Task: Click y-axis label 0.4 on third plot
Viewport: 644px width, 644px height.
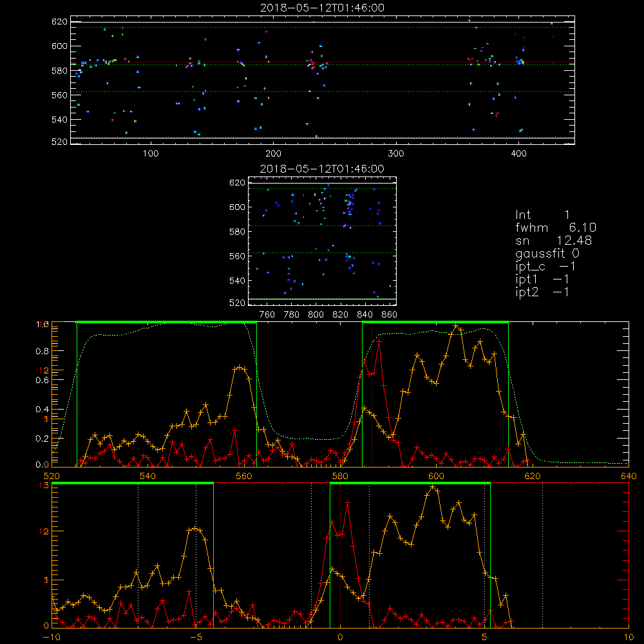Action: coord(43,410)
